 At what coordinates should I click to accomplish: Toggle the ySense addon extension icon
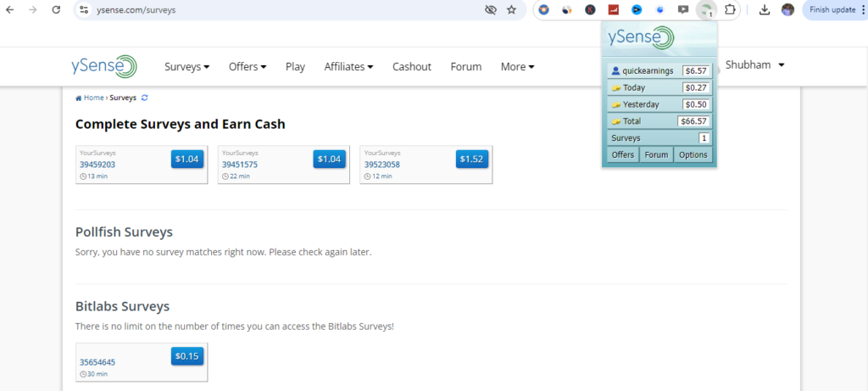tap(706, 10)
